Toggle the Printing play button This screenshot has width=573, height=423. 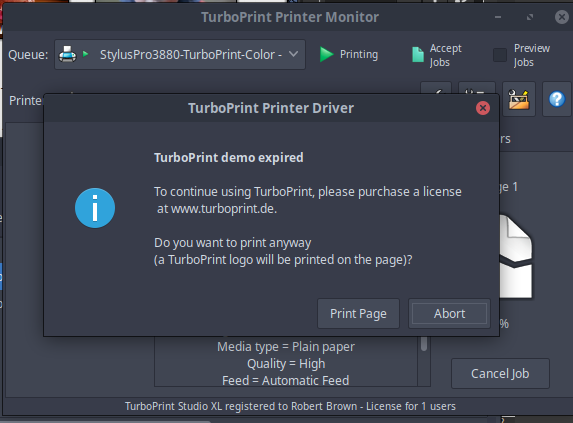pyautogui.click(x=349, y=54)
